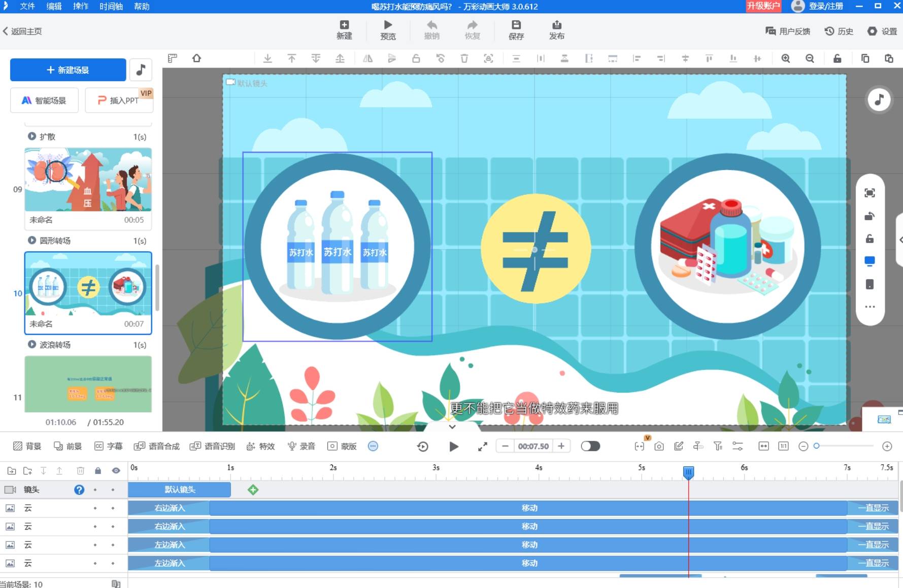Select scene 09 thumbnail with blood pressure
The image size is (903, 588).
click(x=88, y=180)
